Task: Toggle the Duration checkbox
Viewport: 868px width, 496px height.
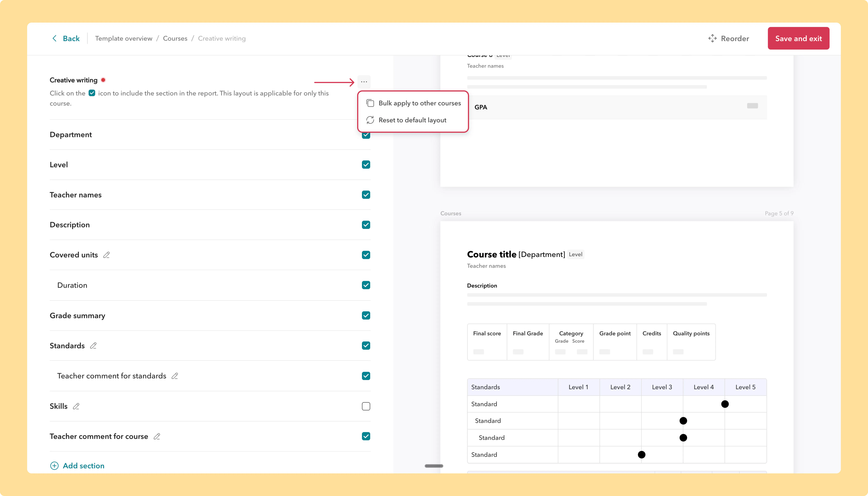Action: 366,285
